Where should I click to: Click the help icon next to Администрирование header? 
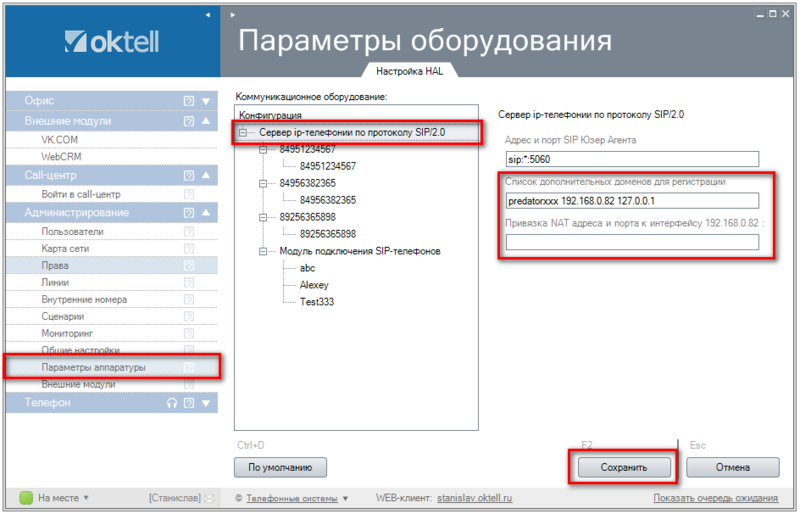188,213
